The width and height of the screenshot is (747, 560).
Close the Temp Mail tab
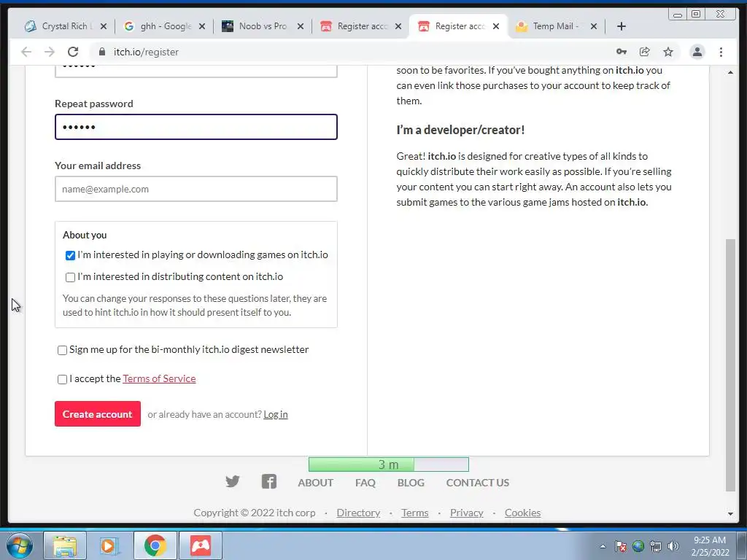594,26
